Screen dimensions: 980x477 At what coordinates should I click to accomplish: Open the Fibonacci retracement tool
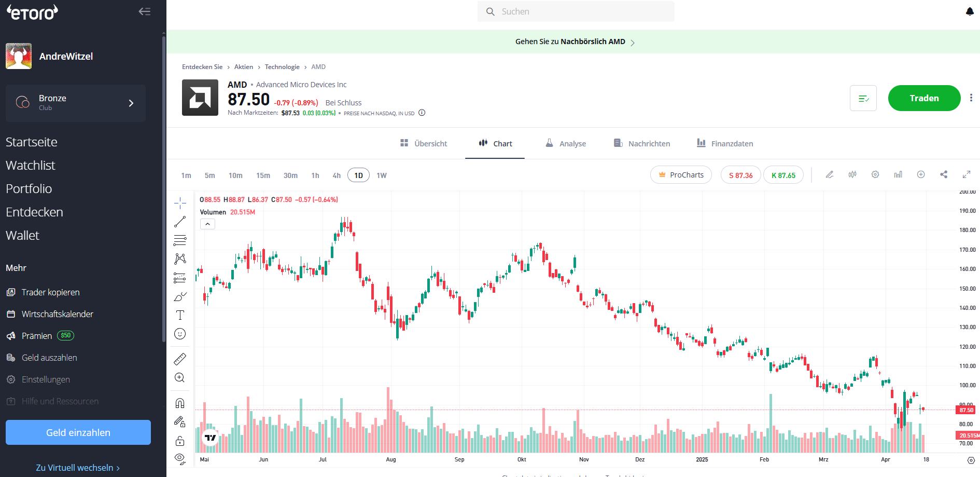point(180,240)
